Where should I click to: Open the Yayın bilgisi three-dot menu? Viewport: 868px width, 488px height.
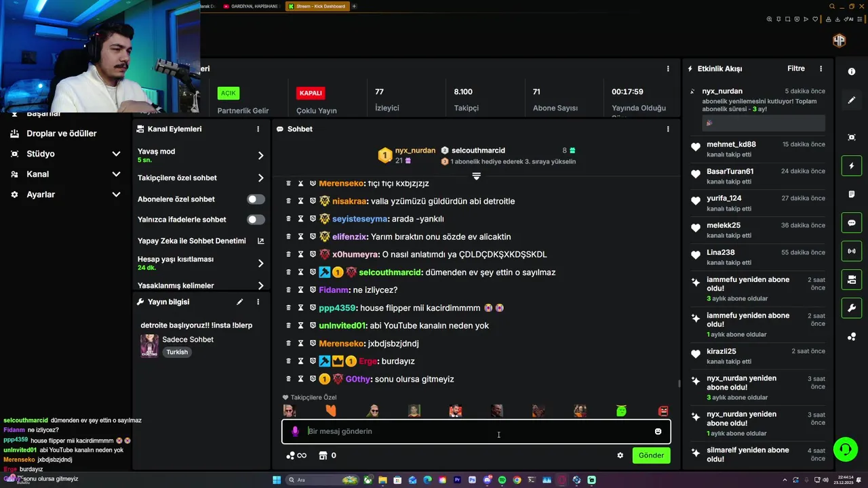pyautogui.click(x=258, y=302)
